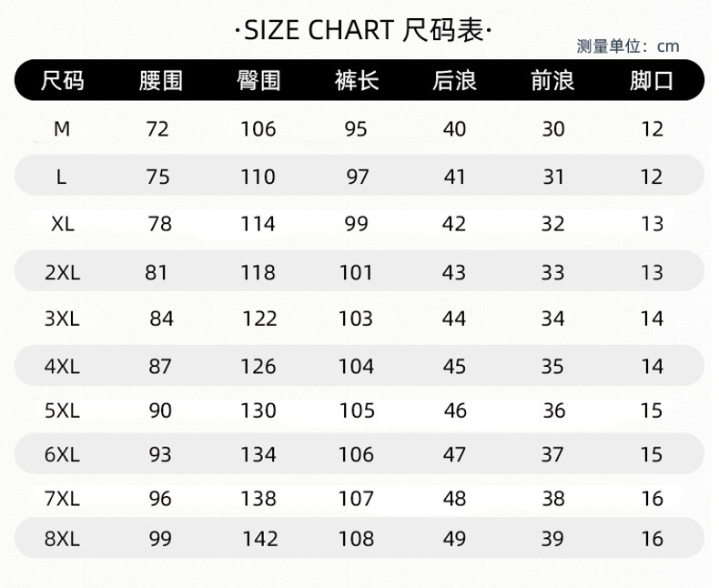Select hip value 142 in 8XL row
719x588 pixels.
point(260,539)
